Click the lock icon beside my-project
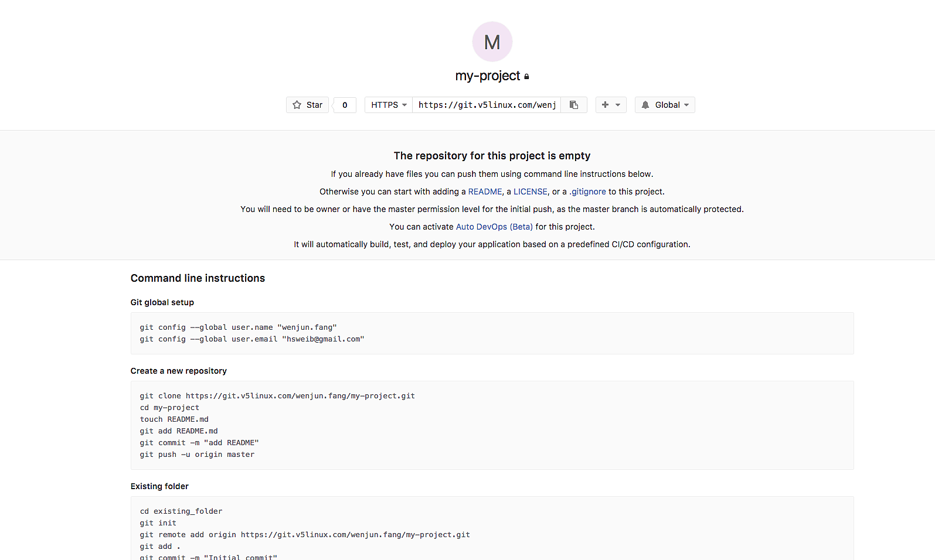Screen dimensions: 935x560 click(526, 77)
